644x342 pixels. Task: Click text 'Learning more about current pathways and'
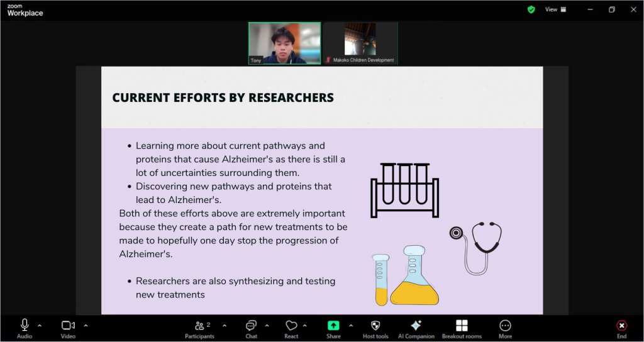click(230, 146)
